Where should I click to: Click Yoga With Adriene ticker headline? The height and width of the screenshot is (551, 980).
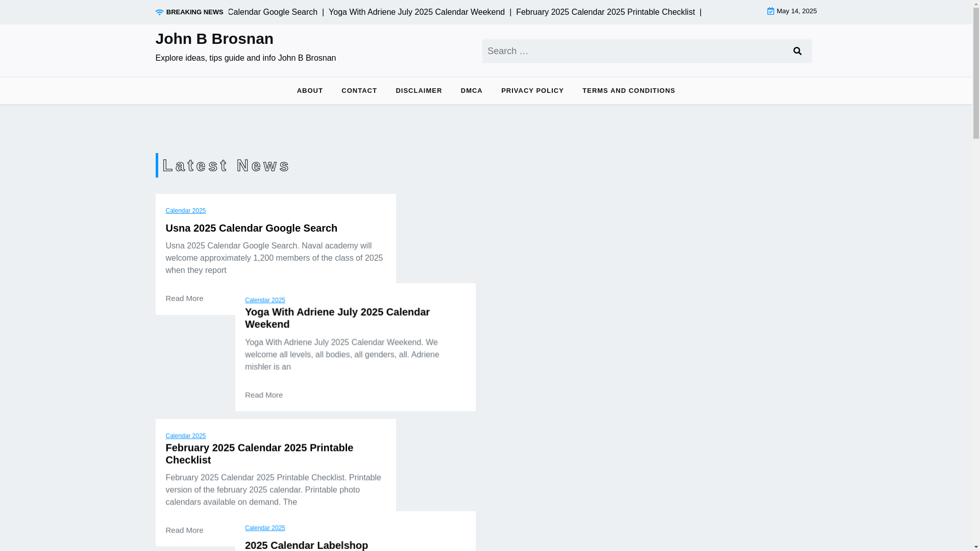coord(416,12)
